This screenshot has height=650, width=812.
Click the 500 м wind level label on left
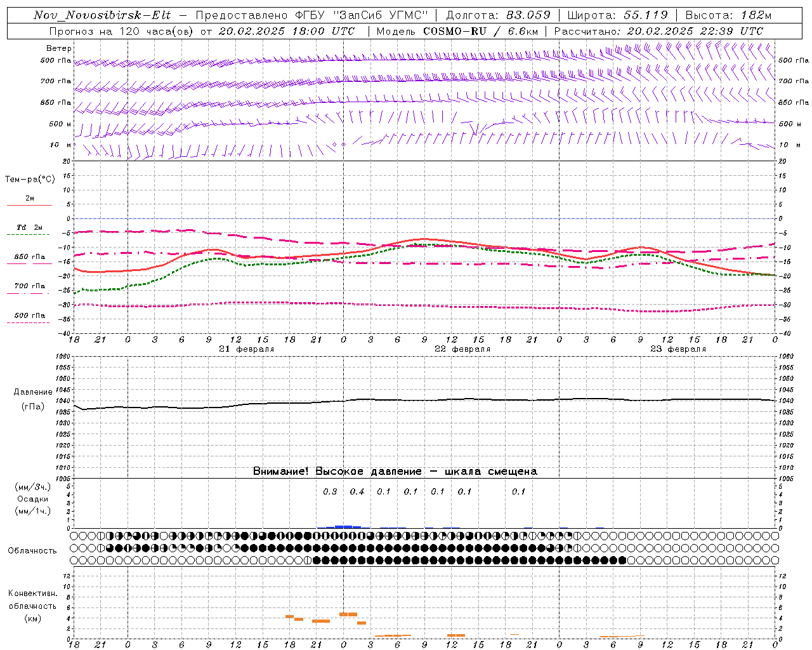(x=60, y=124)
